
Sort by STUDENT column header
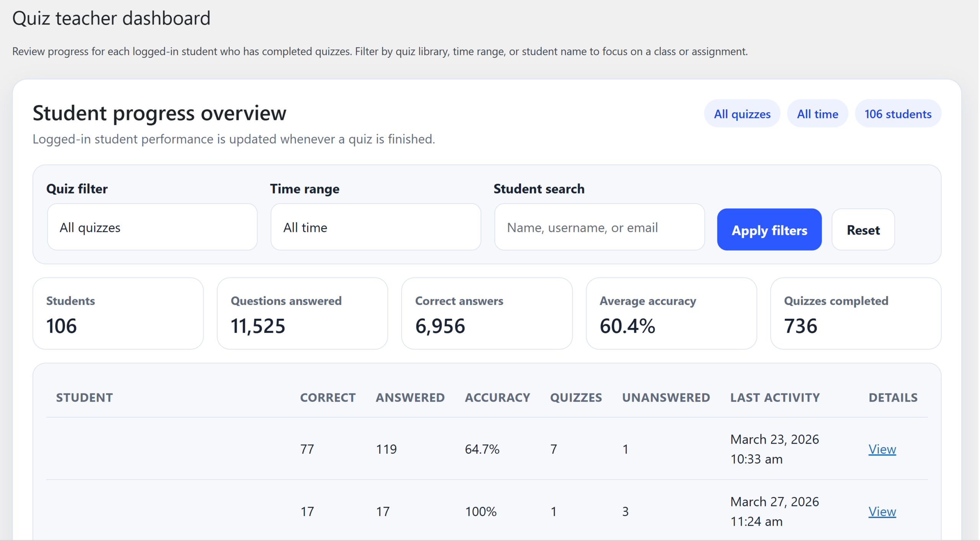[84, 397]
